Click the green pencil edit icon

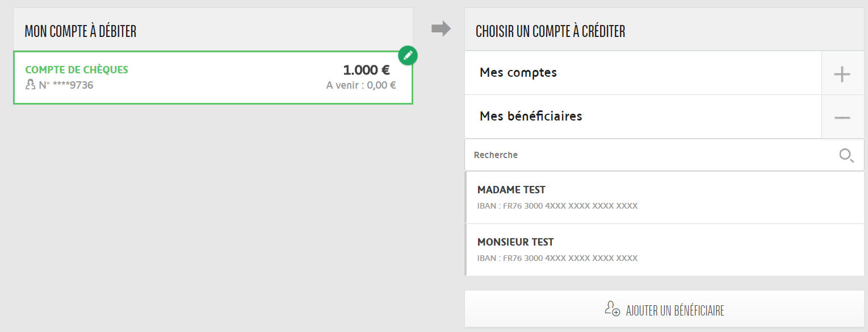click(x=408, y=56)
